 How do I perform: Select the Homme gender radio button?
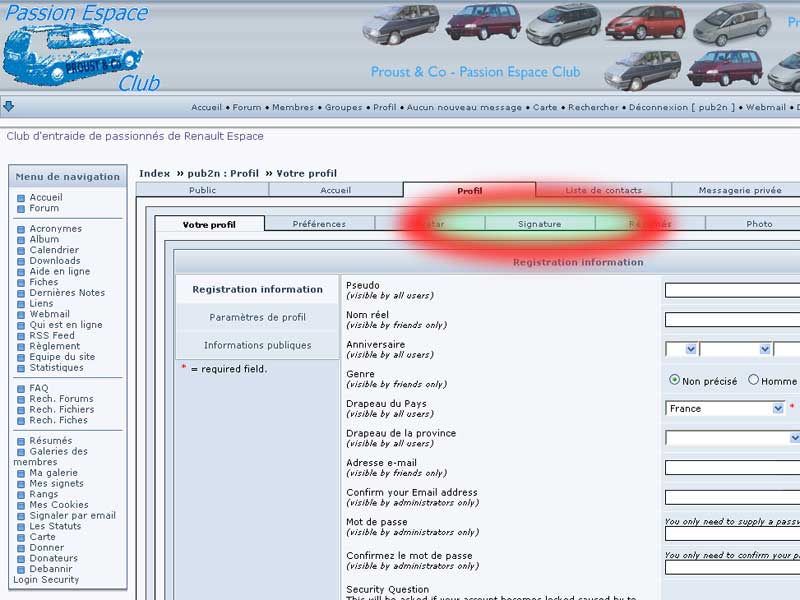753,380
